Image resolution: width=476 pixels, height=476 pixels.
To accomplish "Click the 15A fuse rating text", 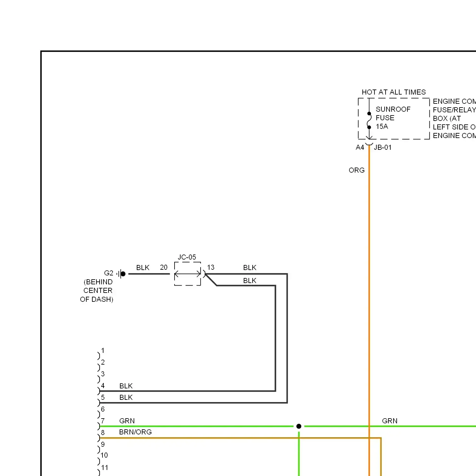I will [382, 127].
